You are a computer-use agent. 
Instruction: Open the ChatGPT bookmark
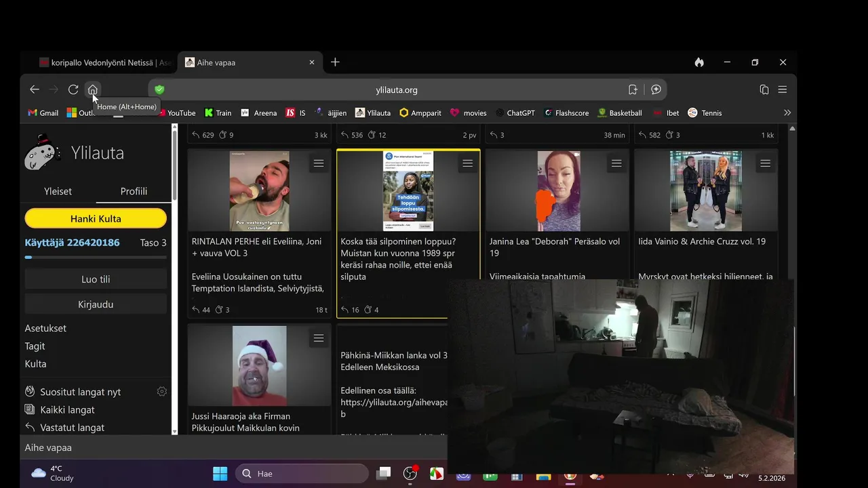pos(515,113)
